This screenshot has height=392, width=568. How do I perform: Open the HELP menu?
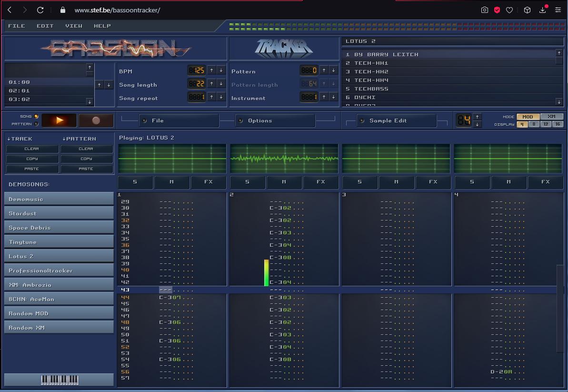tap(102, 26)
